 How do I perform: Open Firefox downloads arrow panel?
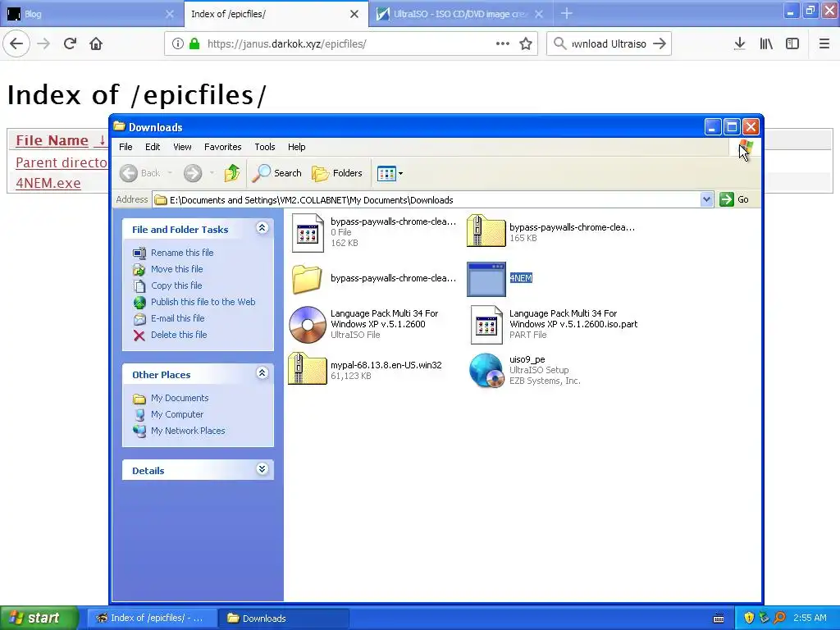pyautogui.click(x=739, y=44)
